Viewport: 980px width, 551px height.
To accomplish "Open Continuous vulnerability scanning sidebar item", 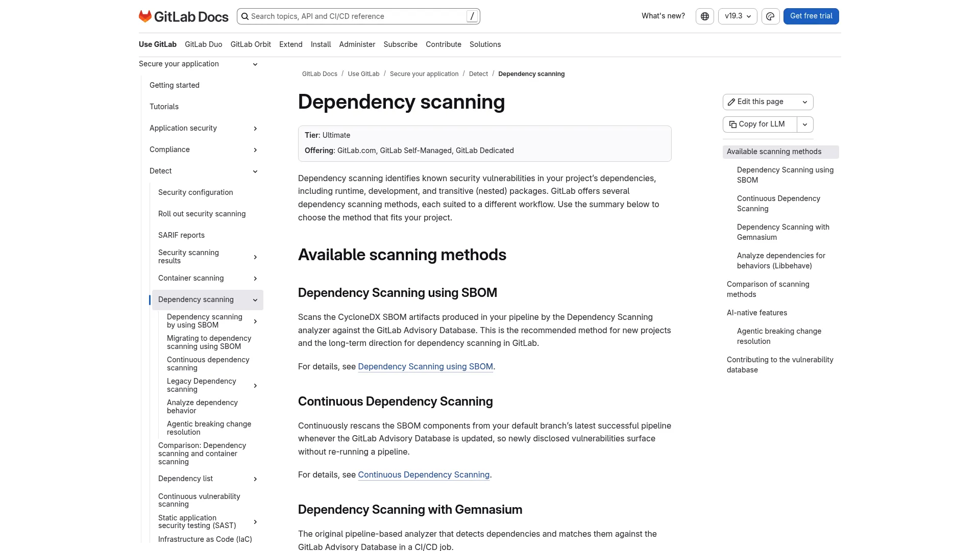I will (199, 500).
